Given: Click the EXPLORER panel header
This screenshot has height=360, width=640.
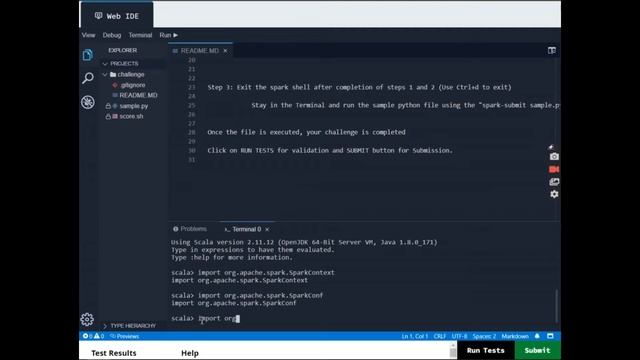Looking at the screenshot, I should (122, 50).
